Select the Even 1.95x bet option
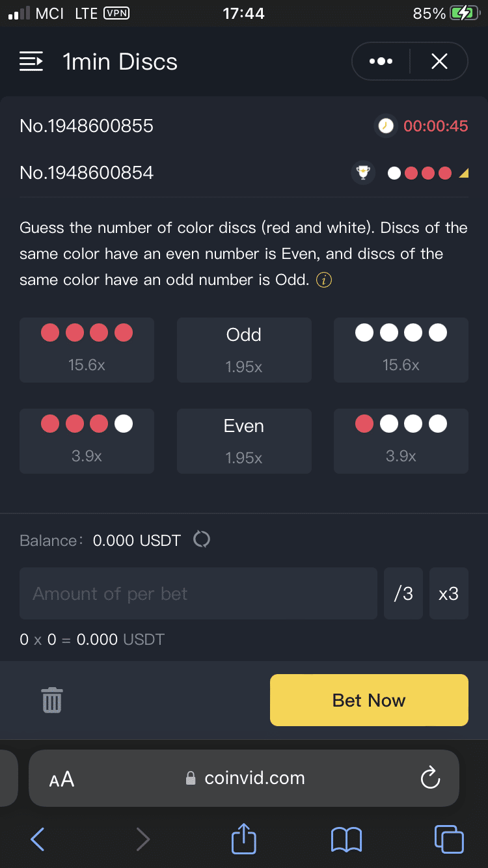Screen dimensions: 488x868 coord(244,441)
